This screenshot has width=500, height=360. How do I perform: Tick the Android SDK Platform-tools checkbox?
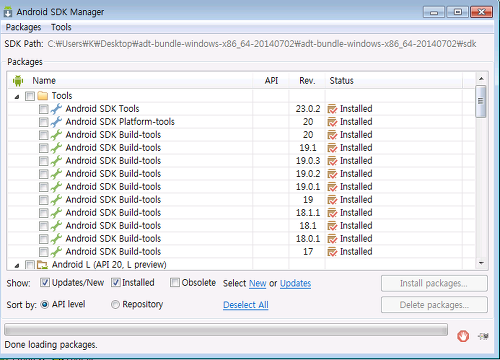coord(44,122)
